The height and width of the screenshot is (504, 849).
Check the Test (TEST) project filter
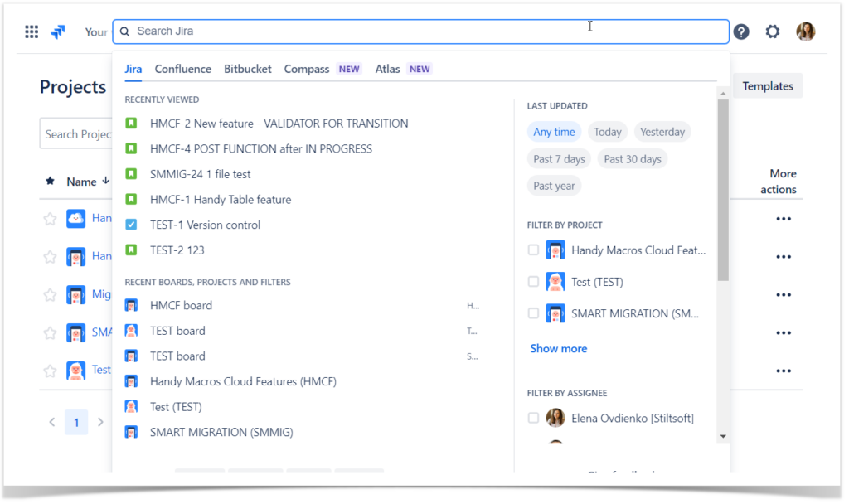click(534, 281)
